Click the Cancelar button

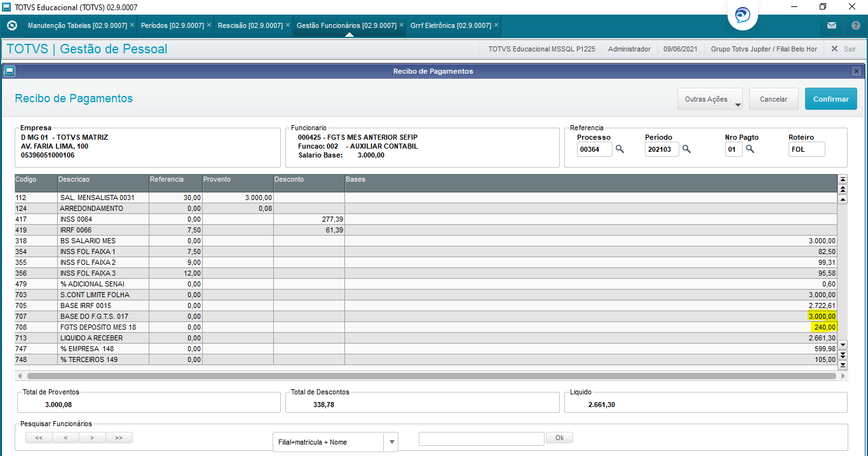[x=773, y=99]
